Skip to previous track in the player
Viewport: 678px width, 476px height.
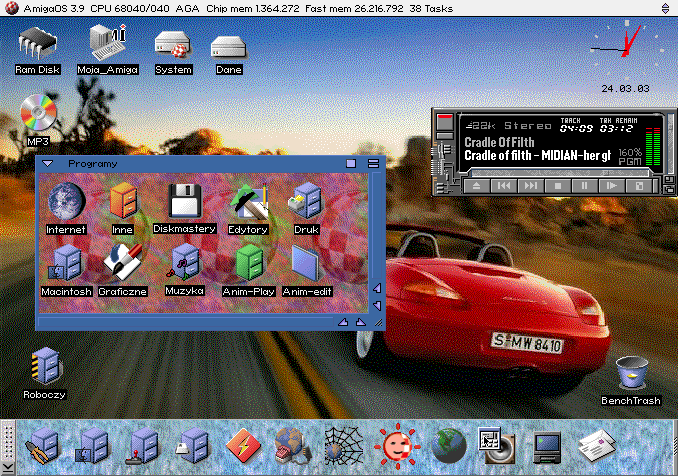click(504, 186)
